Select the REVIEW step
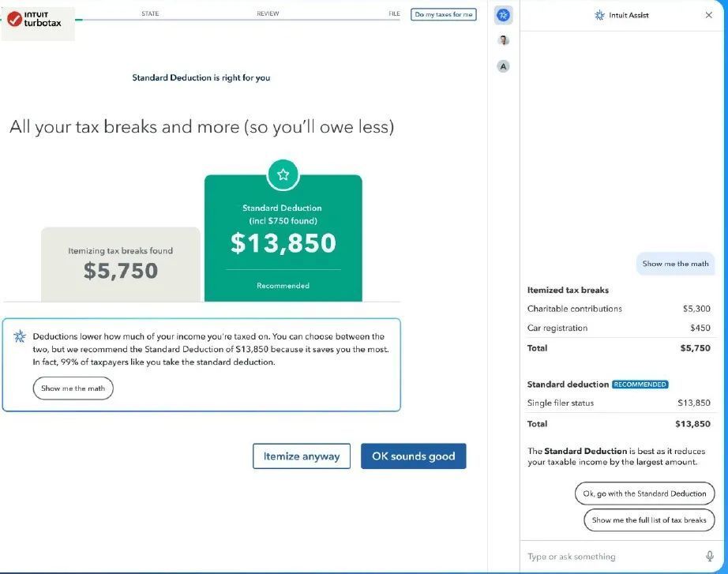 coord(268,13)
